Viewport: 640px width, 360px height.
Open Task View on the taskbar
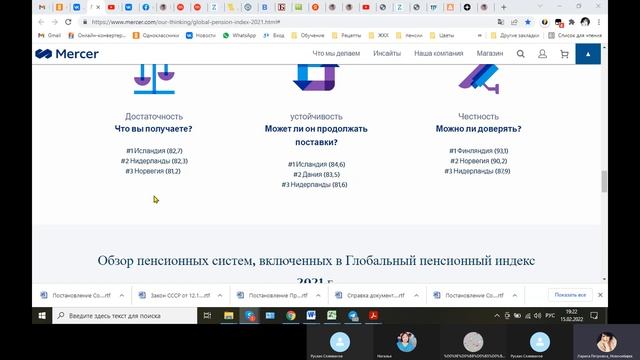point(207,316)
